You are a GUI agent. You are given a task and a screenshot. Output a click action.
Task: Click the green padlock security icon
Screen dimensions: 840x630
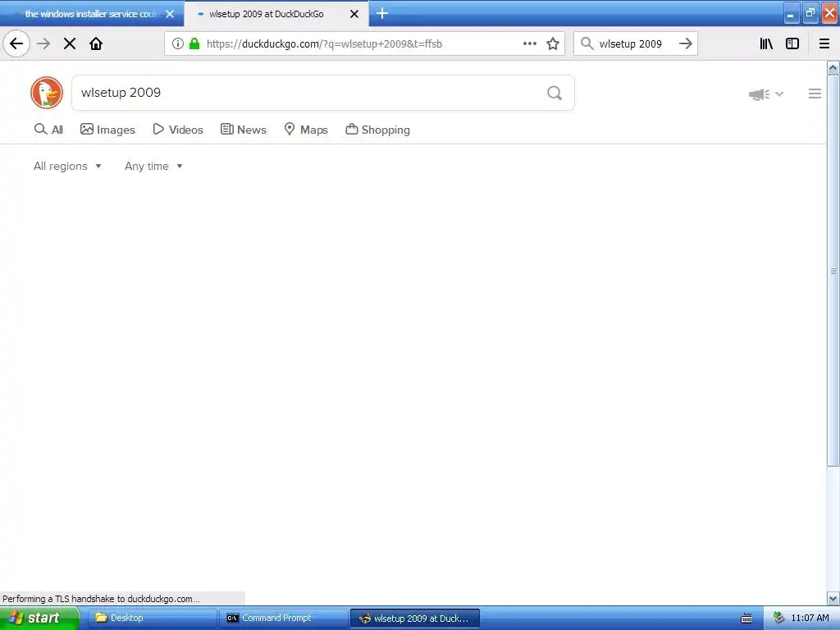click(x=194, y=44)
